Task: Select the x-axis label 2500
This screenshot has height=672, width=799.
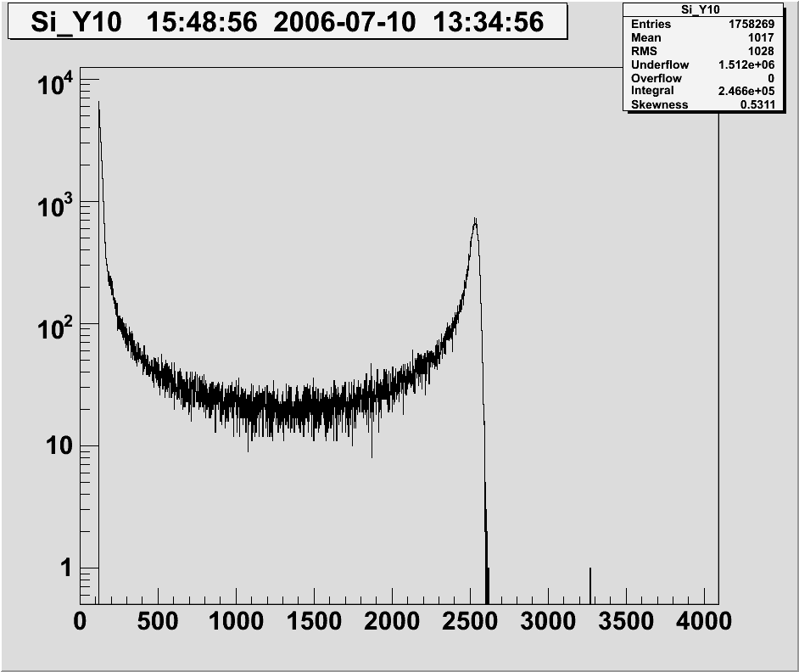Action: (471, 622)
